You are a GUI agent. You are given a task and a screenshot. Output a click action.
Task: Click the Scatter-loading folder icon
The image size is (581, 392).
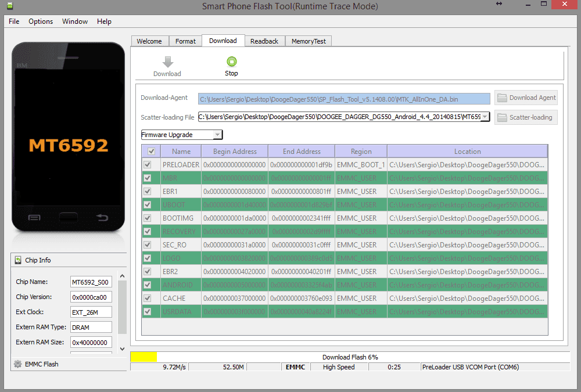click(502, 117)
